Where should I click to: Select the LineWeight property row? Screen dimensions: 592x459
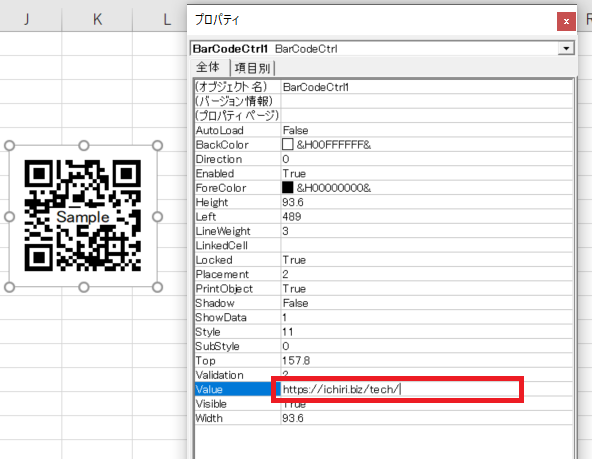(x=384, y=231)
